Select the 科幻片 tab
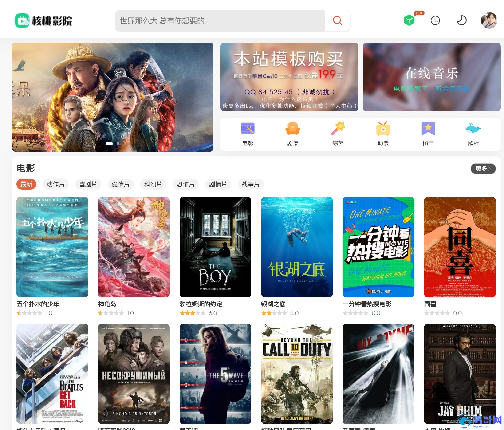Viewport: 504px width, 430px height. click(153, 184)
